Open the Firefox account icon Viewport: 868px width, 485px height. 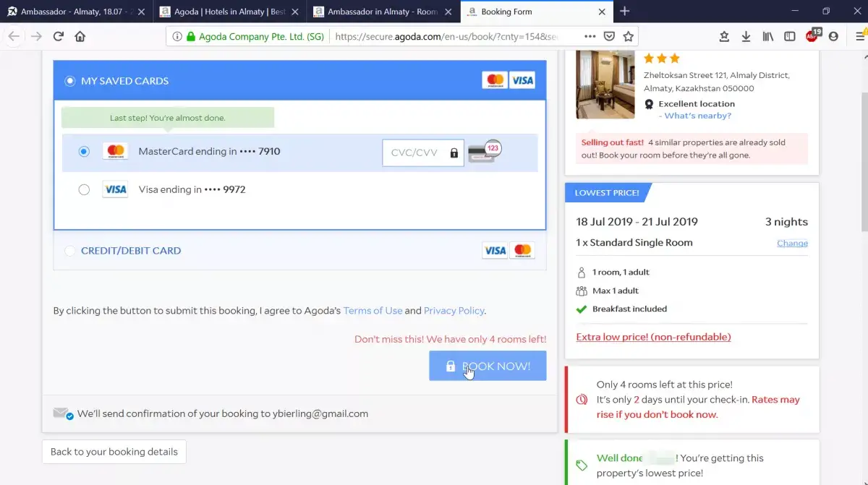[834, 36]
